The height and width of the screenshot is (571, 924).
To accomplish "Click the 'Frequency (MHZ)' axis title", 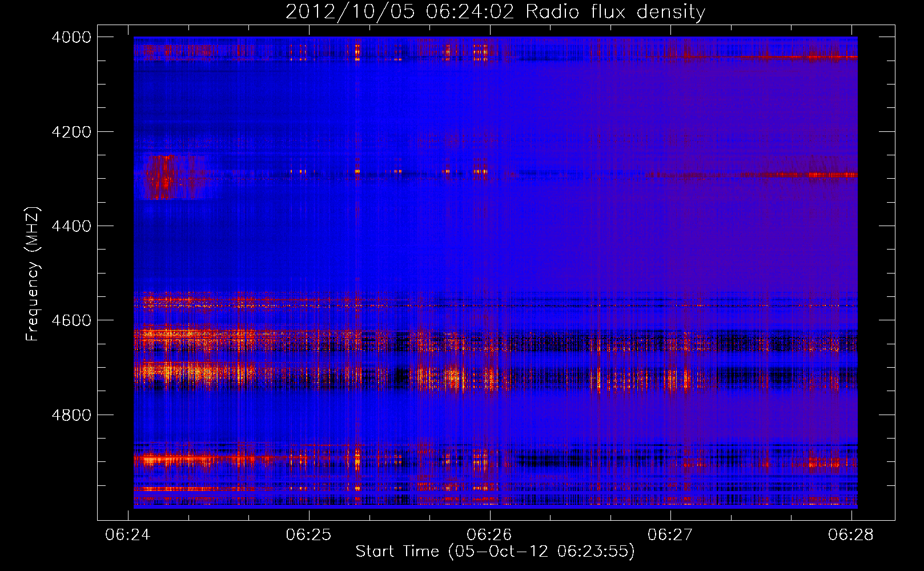I will [x=33, y=274].
